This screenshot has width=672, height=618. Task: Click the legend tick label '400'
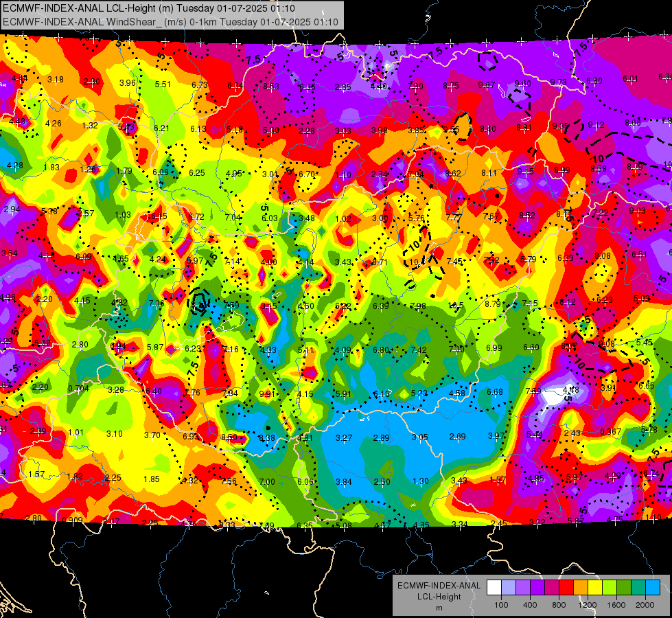(x=530, y=605)
